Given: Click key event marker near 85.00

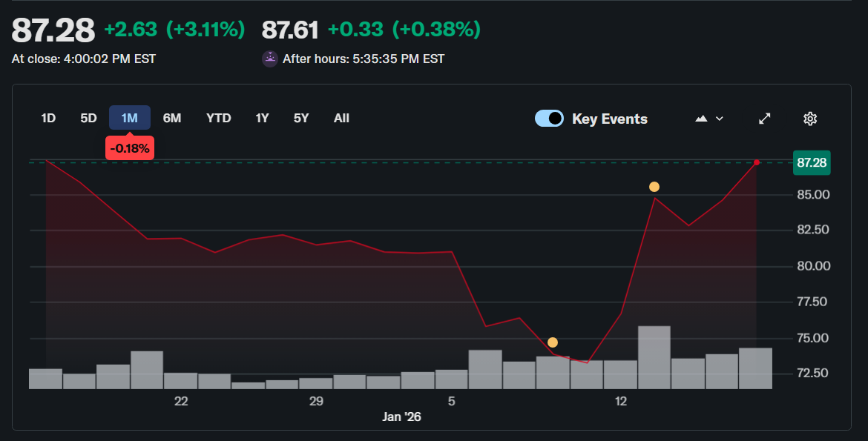Looking at the screenshot, I should [654, 187].
